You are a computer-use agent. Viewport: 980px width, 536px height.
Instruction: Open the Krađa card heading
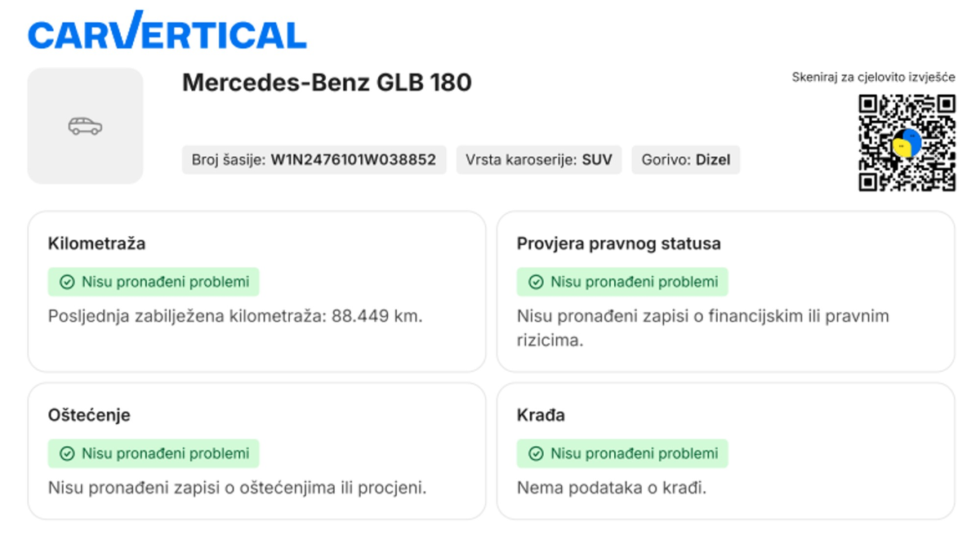pos(541,415)
